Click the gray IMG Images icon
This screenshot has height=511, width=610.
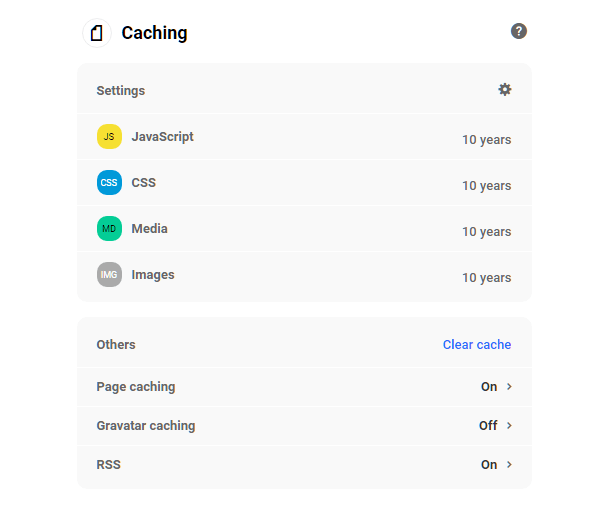pos(109,275)
